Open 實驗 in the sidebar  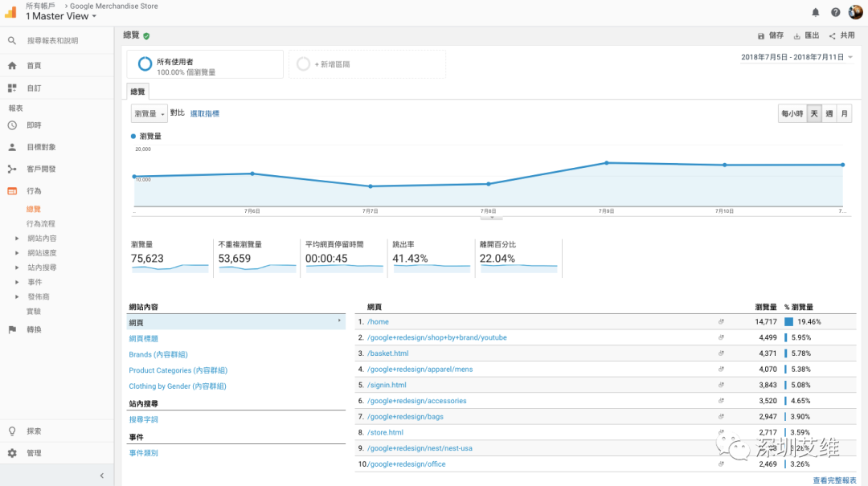point(34,311)
